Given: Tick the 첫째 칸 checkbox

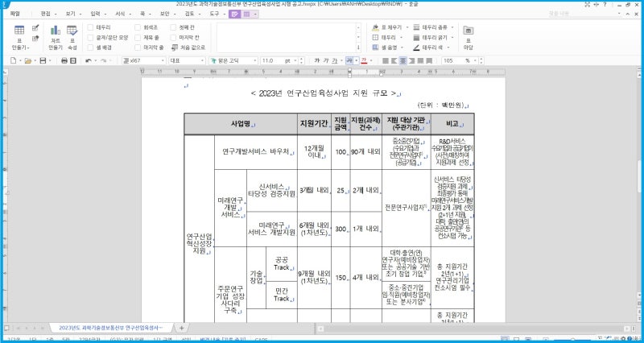Looking at the screenshot, I should tap(173, 27).
